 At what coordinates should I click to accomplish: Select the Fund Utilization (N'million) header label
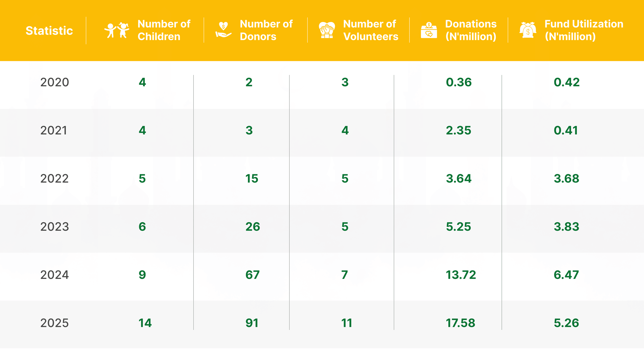click(x=584, y=30)
